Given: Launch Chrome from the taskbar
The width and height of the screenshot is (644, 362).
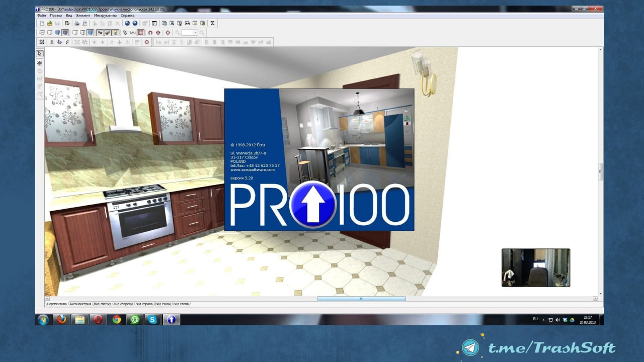Looking at the screenshot, I should pyautogui.click(x=117, y=319).
